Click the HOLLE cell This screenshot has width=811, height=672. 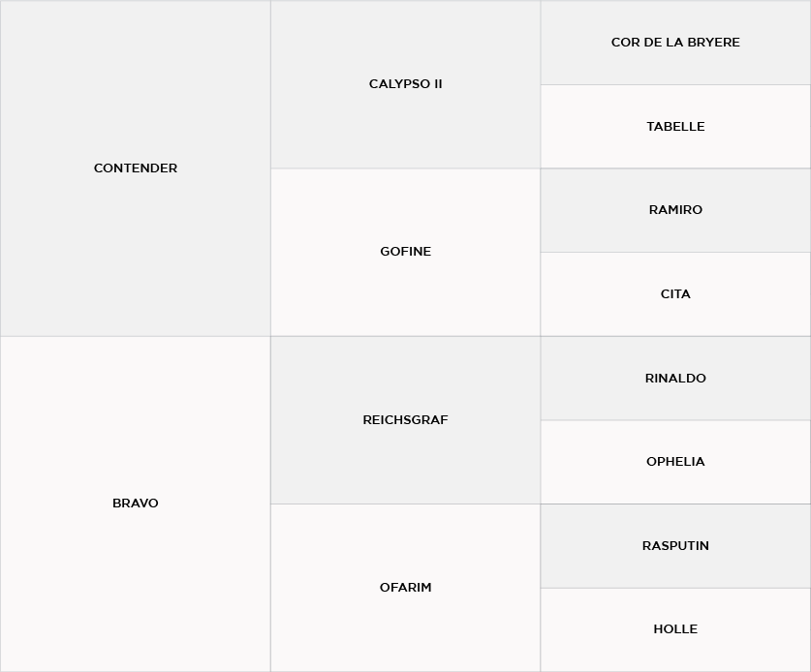[675, 629]
